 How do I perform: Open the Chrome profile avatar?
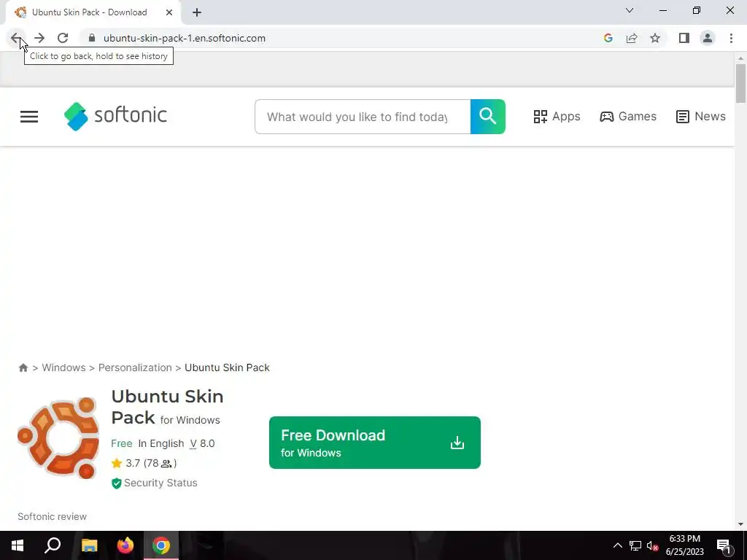click(x=708, y=38)
